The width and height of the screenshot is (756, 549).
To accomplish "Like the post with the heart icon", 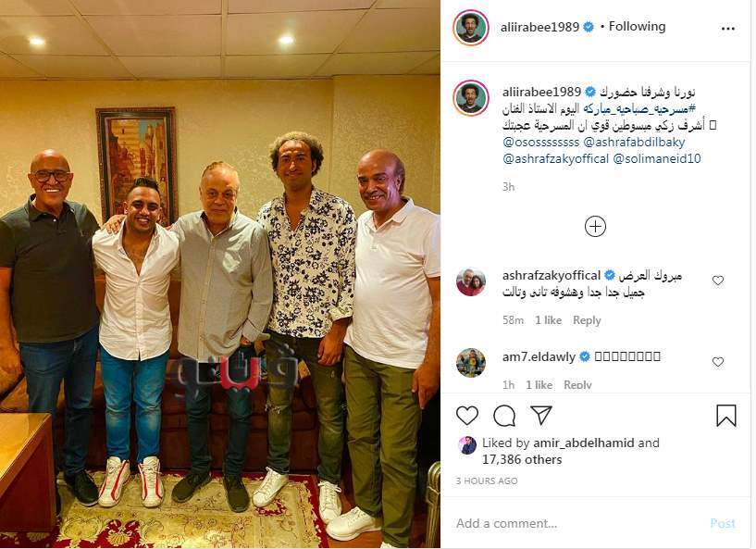I will (466, 416).
